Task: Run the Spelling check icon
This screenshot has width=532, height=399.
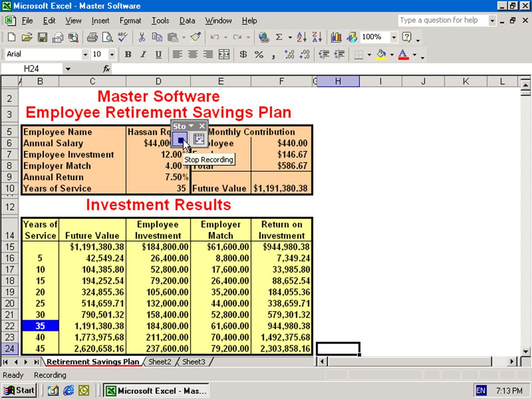Action: (x=123, y=37)
